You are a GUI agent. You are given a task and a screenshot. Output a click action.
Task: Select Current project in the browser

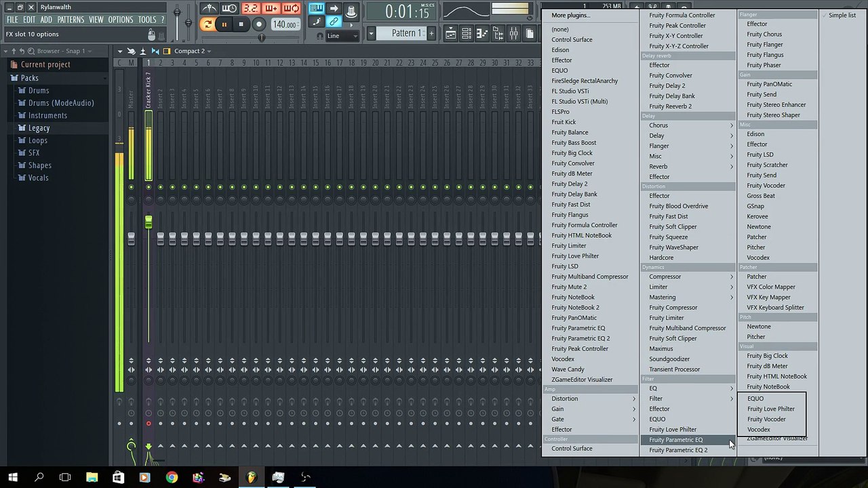point(45,64)
